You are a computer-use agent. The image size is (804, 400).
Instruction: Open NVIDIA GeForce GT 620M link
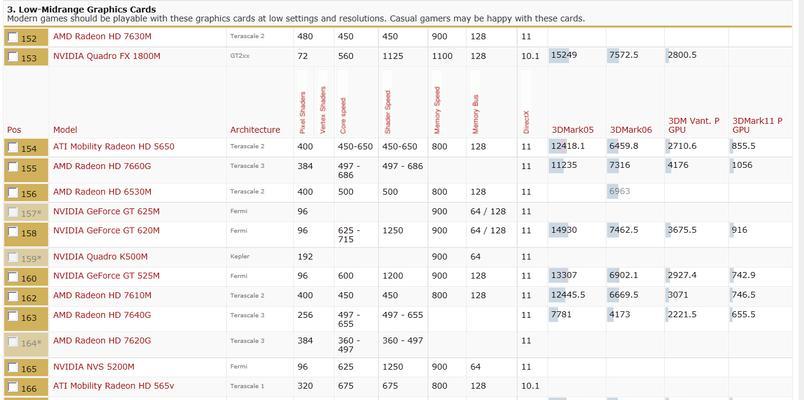106,231
